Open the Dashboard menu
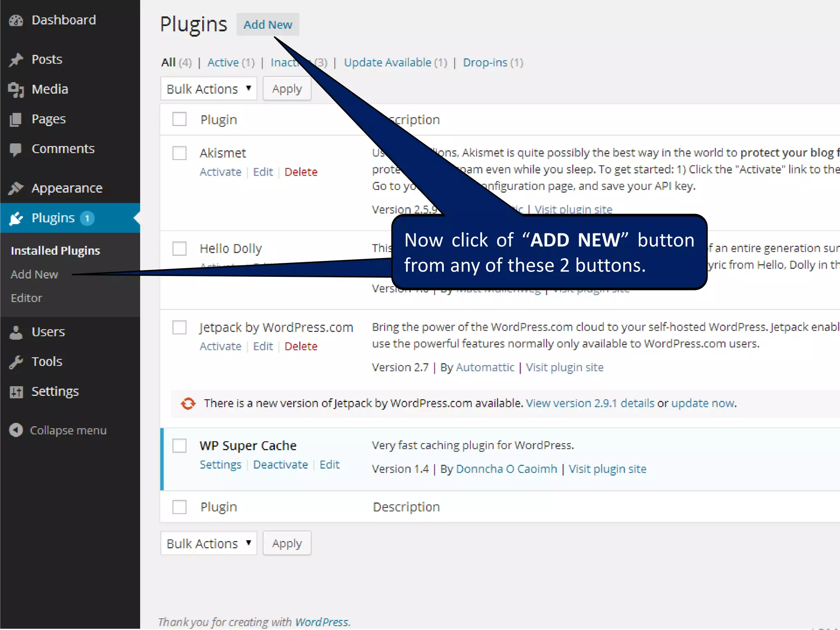840x630 pixels. pos(64,20)
